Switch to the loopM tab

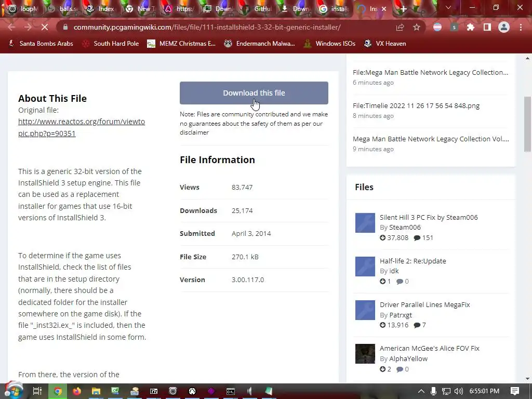[x=23, y=9]
